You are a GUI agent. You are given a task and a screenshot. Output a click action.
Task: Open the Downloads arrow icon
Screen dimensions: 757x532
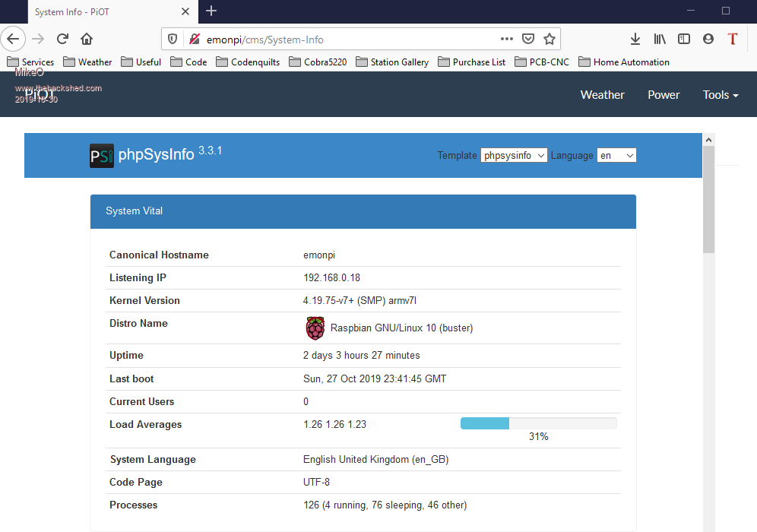pyautogui.click(x=635, y=39)
